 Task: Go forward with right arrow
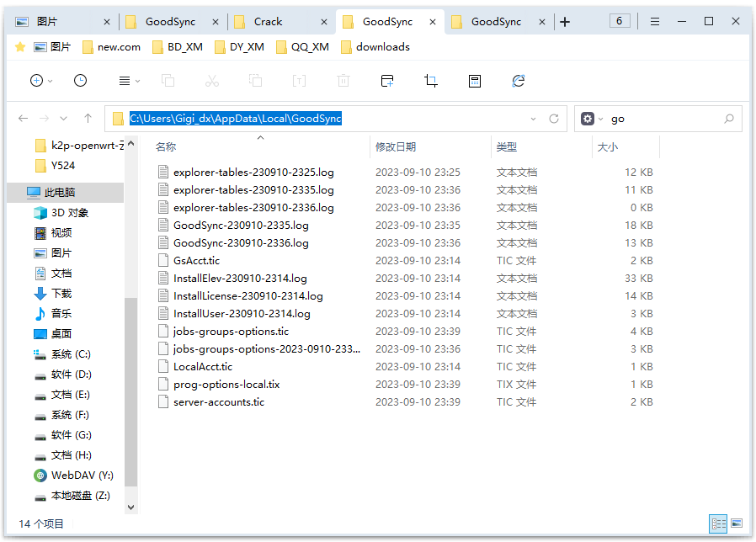(44, 118)
